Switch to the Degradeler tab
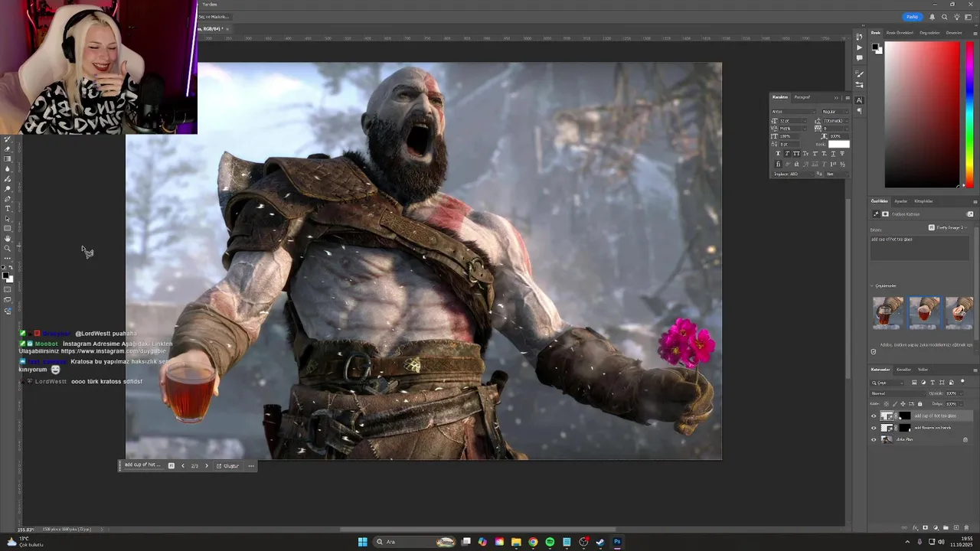 coord(929,33)
